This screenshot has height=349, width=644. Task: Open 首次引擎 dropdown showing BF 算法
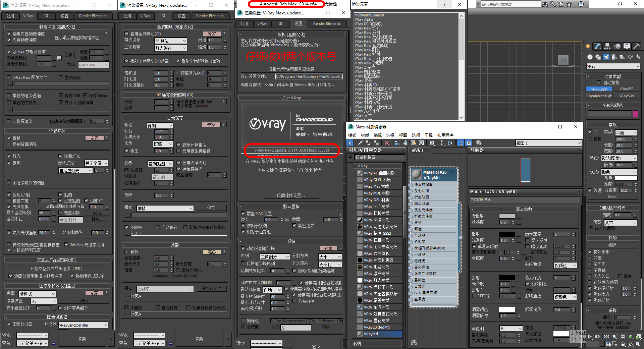[170, 41]
